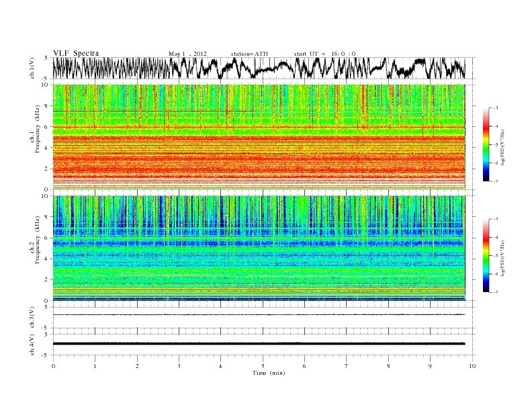Click the ch.2 spectrogram color bar
The height and width of the screenshot is (411, 532).
pyautogui.click(x=486, y=256)
